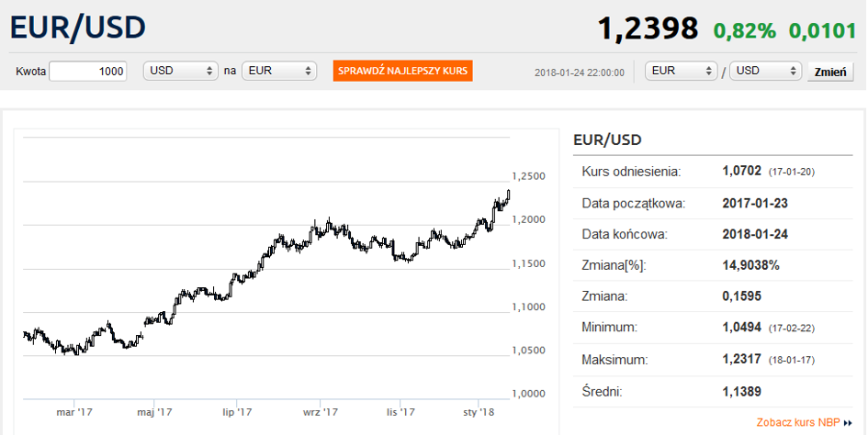
Task: Click the 1,2500 price level on chart
Action: click(528, 177)
